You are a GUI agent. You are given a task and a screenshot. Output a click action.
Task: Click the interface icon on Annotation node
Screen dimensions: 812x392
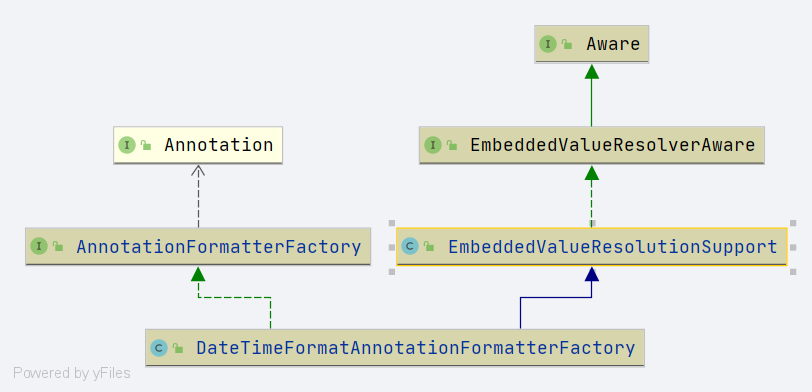127,146
